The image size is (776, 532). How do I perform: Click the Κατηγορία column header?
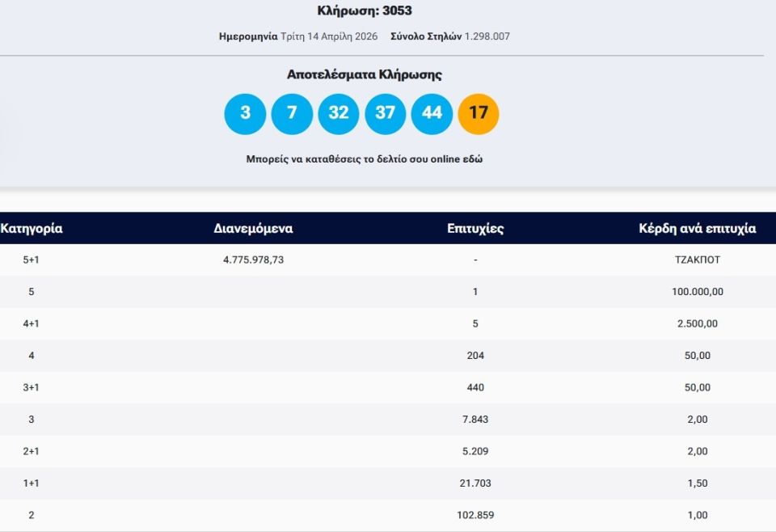32,229
